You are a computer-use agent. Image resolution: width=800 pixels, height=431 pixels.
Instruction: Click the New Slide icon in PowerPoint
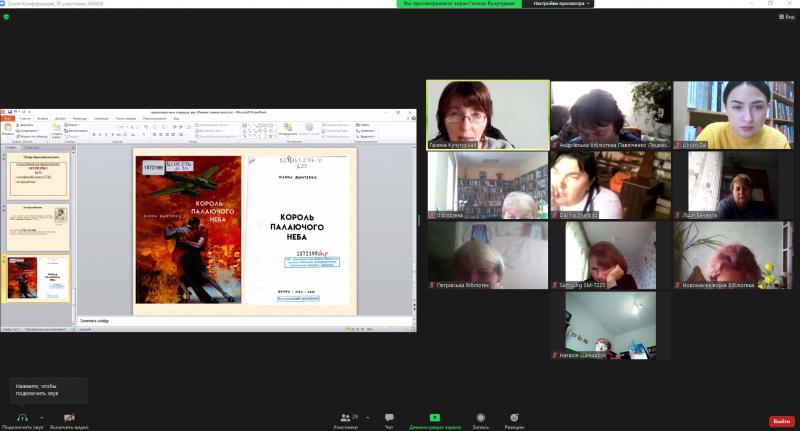[x=57, y=128]
